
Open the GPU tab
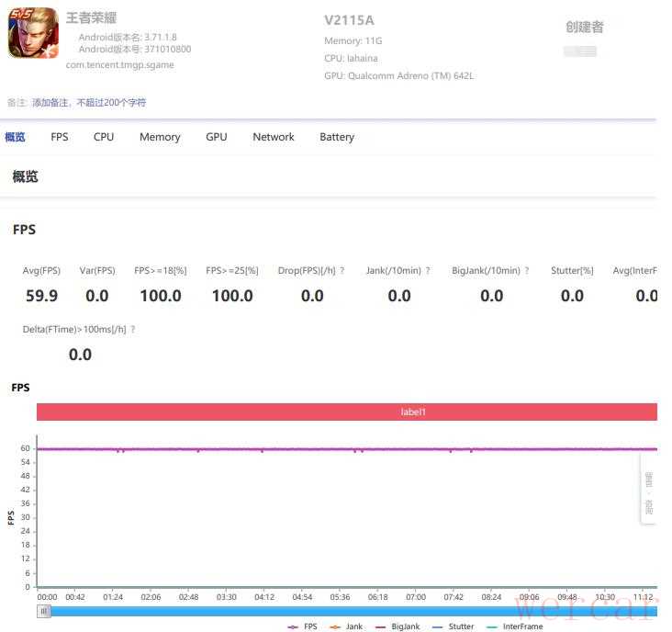(x=217, y=137)
